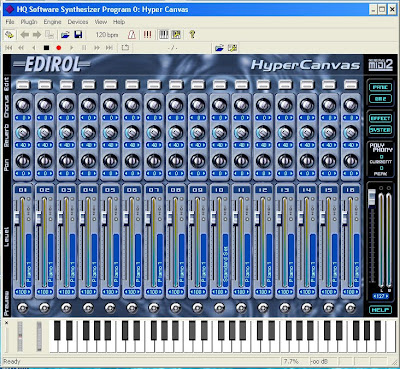The width and height of the screenshot is (400, 369).
Task: Click the yellow properties icon in transport bar
Action: (232, 48)
